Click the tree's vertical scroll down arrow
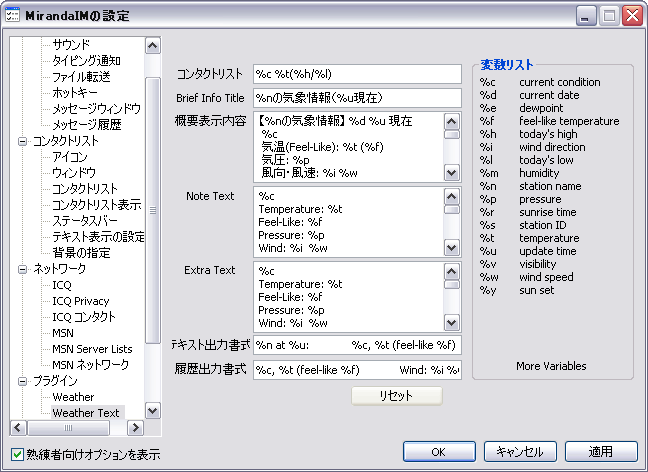Image resolution: width=648 pixels, height=472 pixels. [x=153, y=411]
